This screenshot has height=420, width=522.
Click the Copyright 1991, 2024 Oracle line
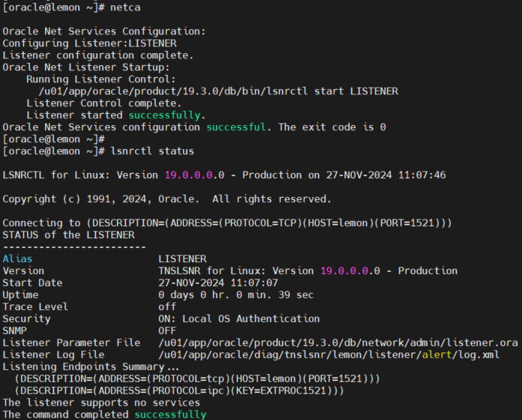pyautogui.click(x=167, y=199)
